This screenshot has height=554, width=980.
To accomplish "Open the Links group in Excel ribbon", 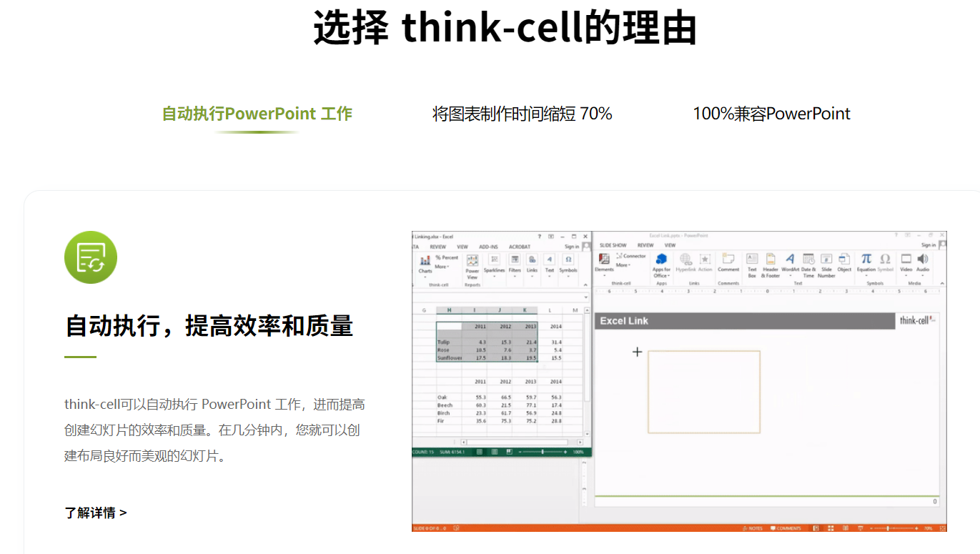I will (x=532, y=264).
